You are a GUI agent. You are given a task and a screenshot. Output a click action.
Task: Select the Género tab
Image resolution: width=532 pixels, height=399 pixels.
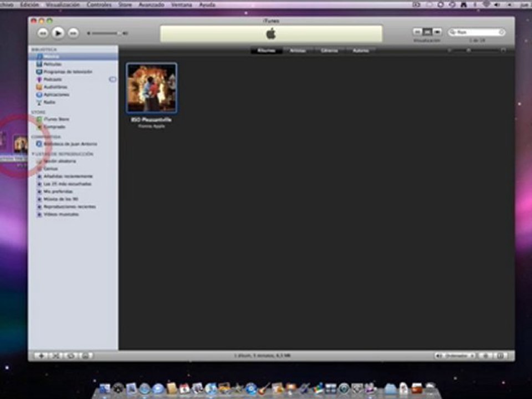329,50
